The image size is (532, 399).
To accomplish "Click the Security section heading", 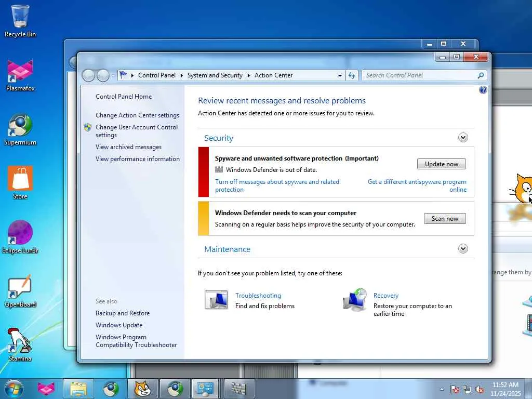I will [219, 138].
